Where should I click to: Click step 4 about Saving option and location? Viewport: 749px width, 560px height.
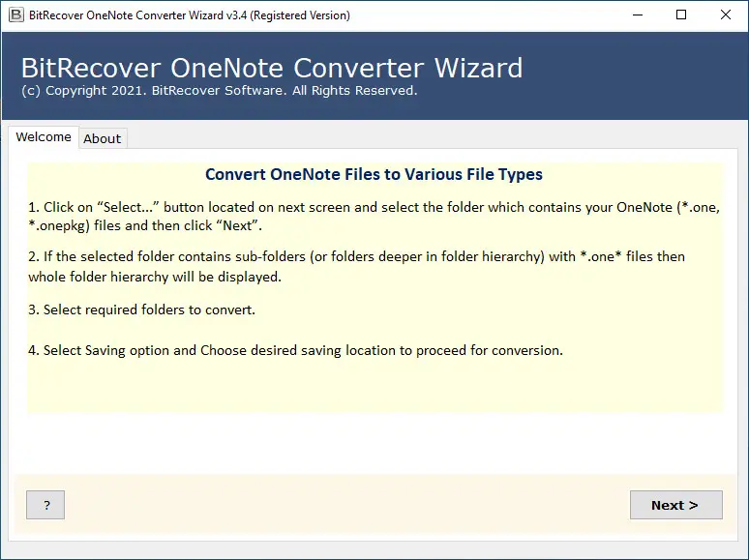tap(296, 350)
